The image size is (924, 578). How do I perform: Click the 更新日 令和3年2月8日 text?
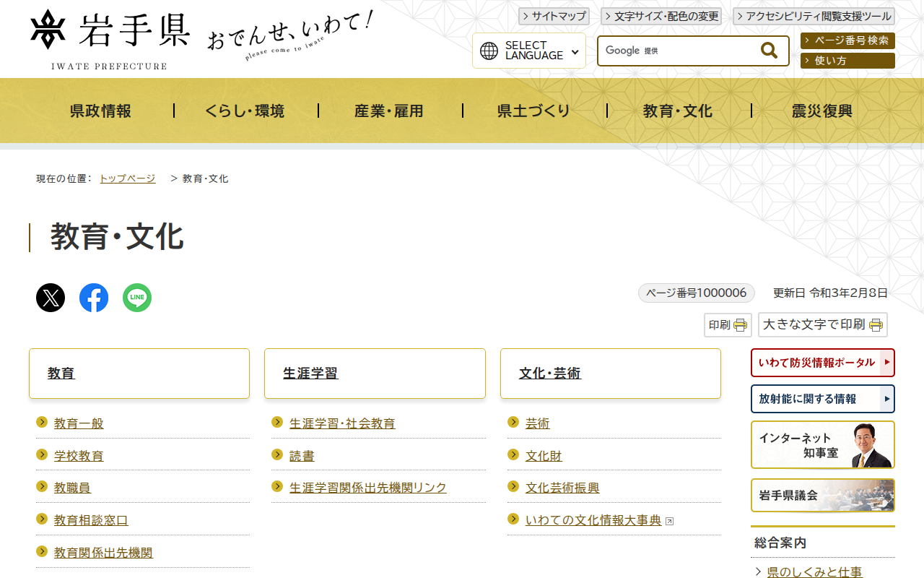click(830, 293)
